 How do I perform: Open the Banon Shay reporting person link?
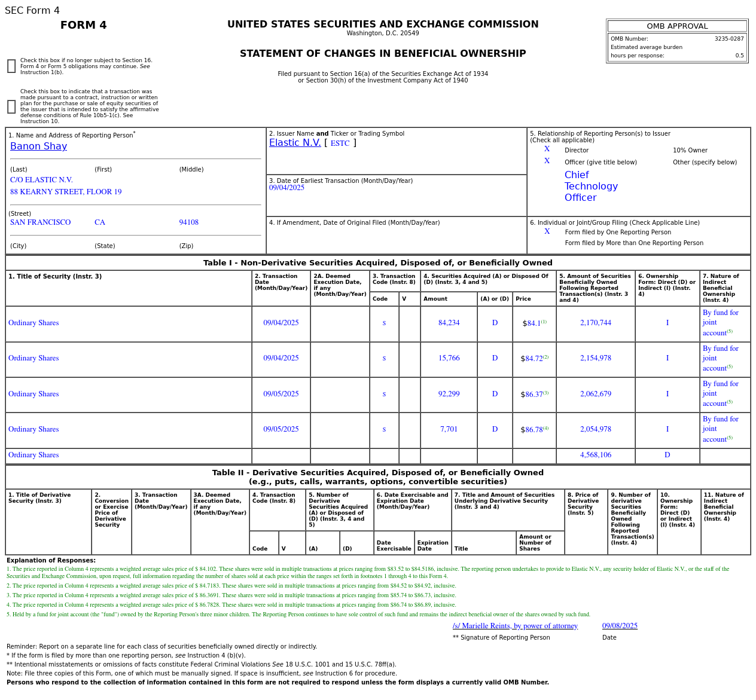(x=38, y=146)
